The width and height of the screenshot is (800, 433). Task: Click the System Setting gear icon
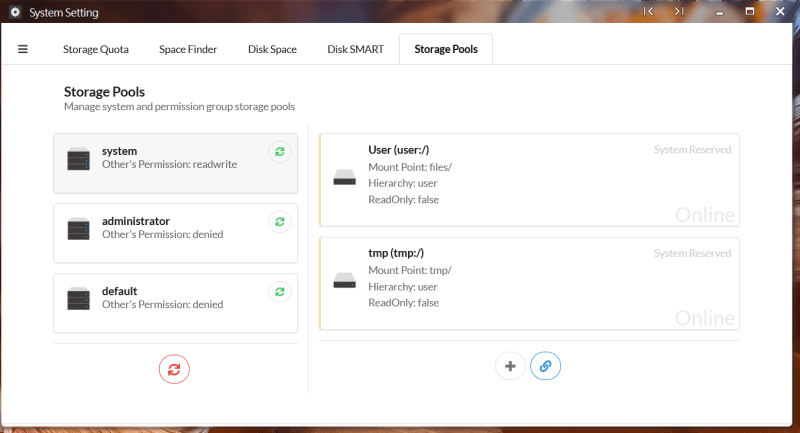coord(15,12)
